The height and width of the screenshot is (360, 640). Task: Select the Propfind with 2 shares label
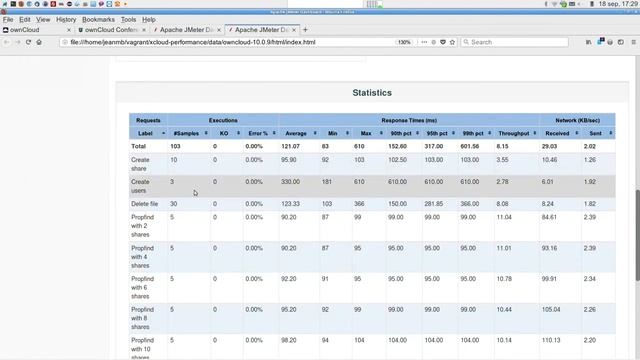[142, 226]
